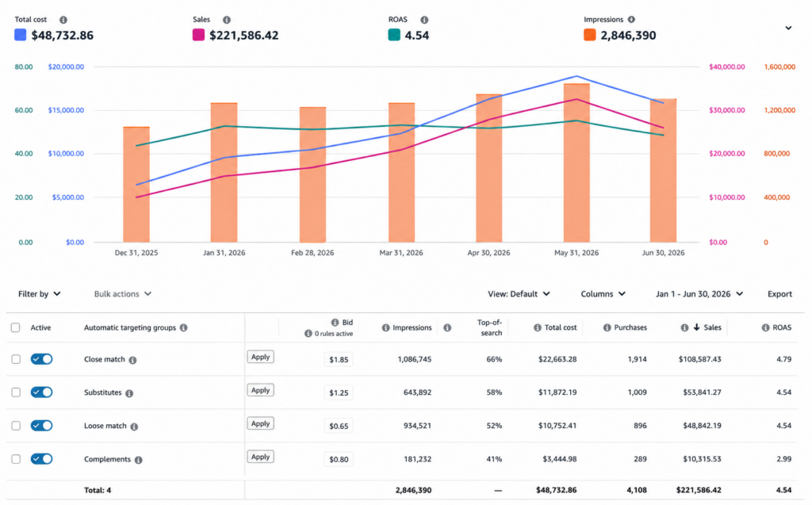Image resolution: width=812 pixels, height=505 pixels.
Task: Tick the select-all checkbox in table header
Action: pyautogui.click(x=16, y=327)
